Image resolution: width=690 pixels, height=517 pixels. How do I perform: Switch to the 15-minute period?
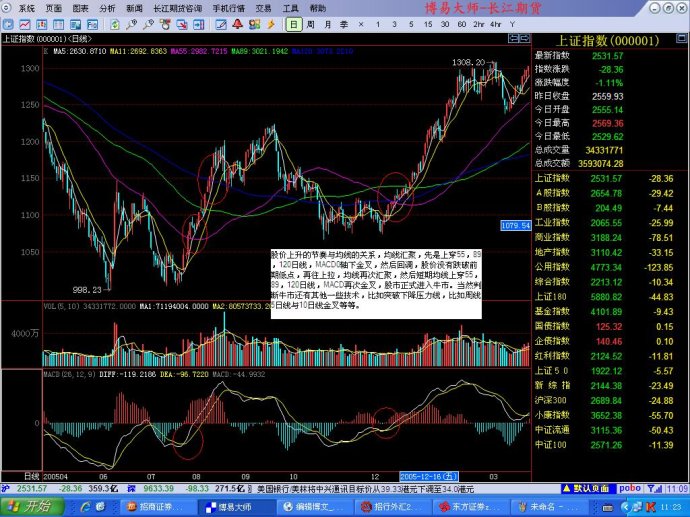click(x=428, y=25)
